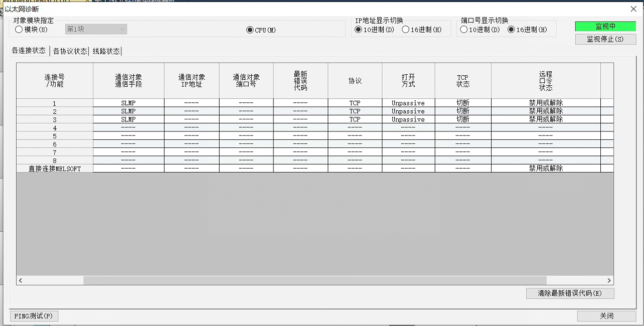Run the PING测试(P) button
The width and height of the screenshot is (644, 326).
coord(34,316)
